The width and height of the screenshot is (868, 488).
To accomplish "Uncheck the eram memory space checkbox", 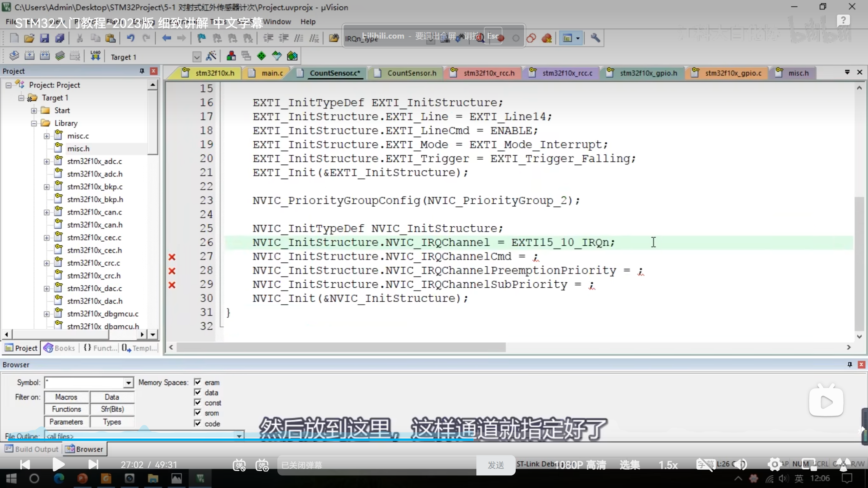I will (198, 382).
